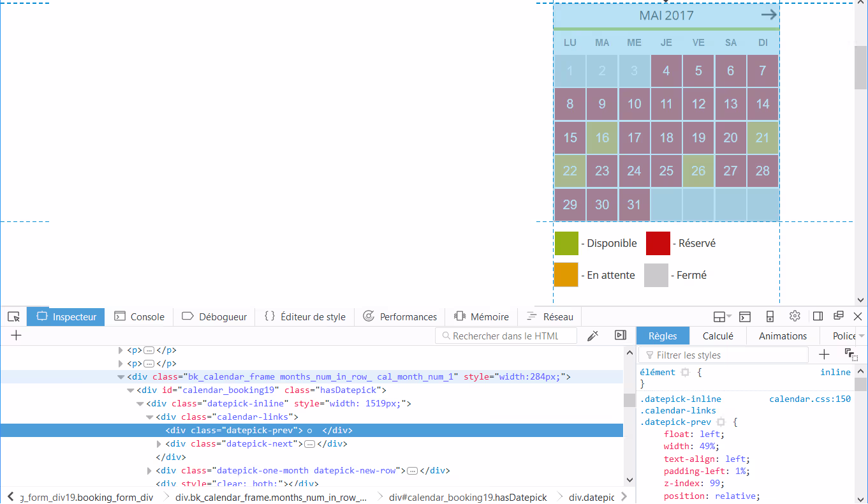Click the Rechercher dans le HTML field

pos(510,336)
